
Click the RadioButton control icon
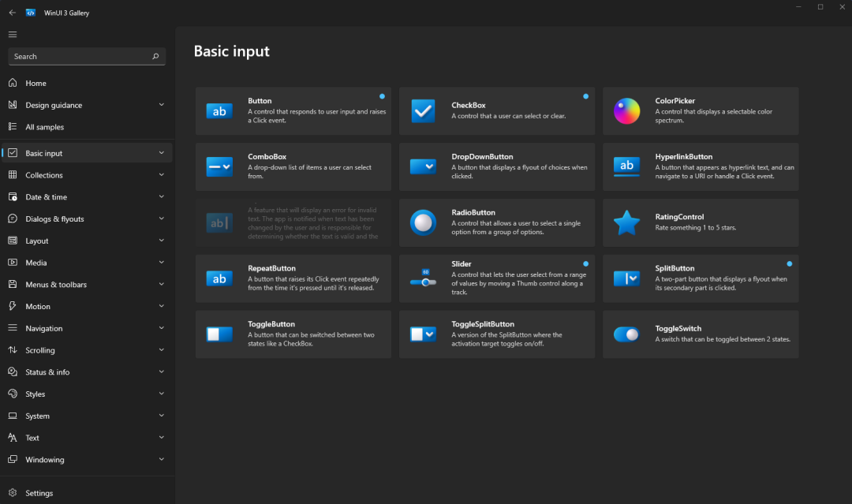coord(423,222)
